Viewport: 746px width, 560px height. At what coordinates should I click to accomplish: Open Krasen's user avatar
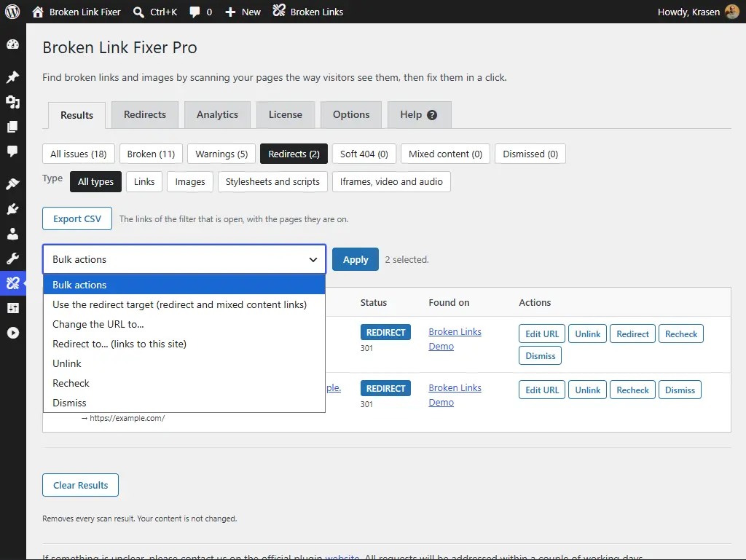pyautogui.click(x=731, y=12)
